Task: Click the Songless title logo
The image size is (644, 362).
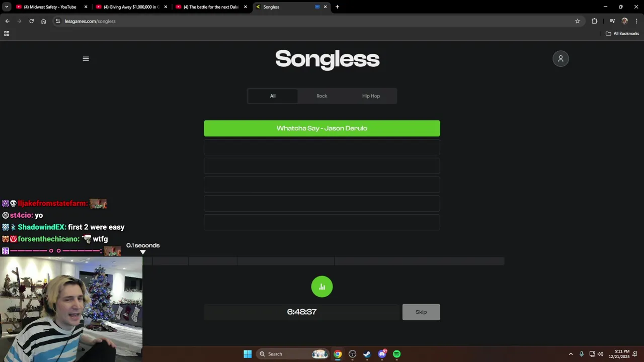Action: point(328,59)
